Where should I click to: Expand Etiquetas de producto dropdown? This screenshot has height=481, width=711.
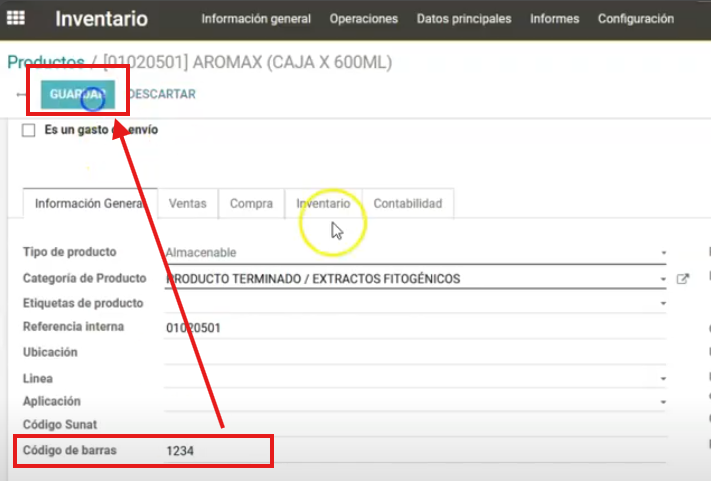[663, 303]
